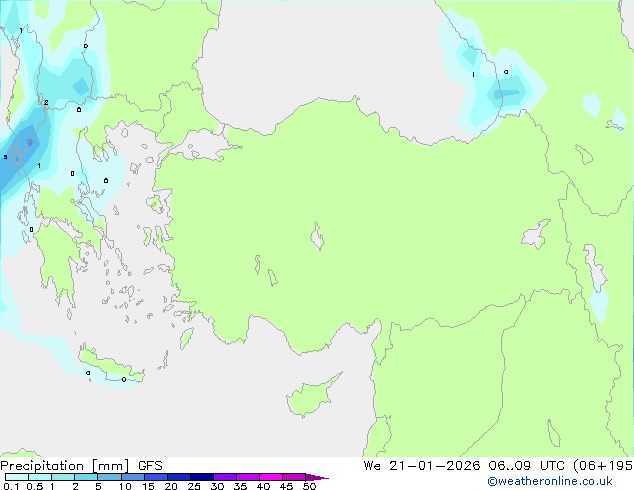Click the 0.1–0.5 mm legend swatch
This screenshot has width=634, height=490.
[17, 477]
